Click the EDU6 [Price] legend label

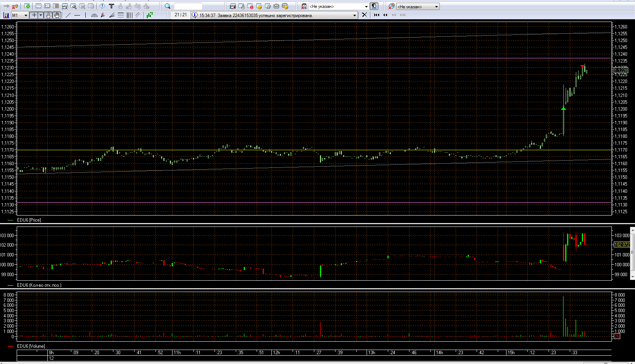pyautogui.click(x=29, y=220)
